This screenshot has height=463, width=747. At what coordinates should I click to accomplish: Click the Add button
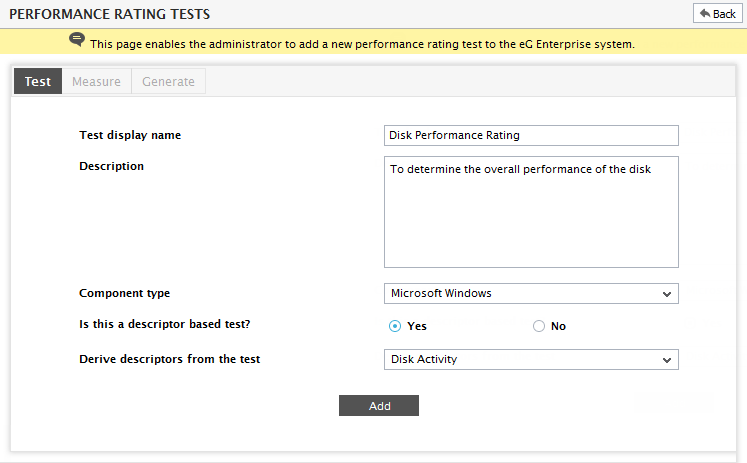click(379, 405)
